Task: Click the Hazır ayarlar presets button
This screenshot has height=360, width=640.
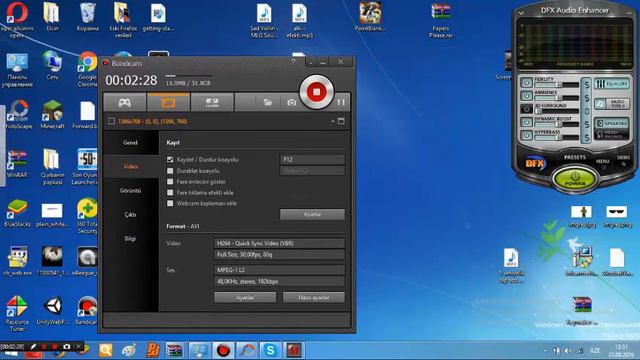Action: [313, 298]
